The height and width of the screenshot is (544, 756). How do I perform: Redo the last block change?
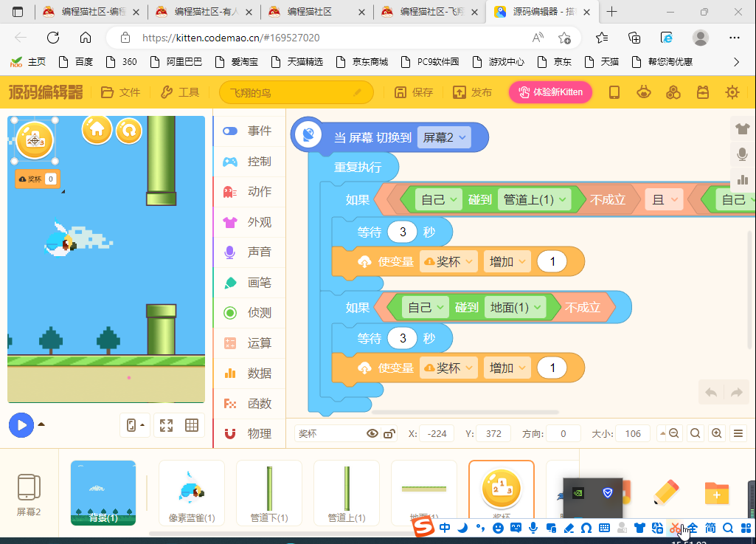(736, 393)
